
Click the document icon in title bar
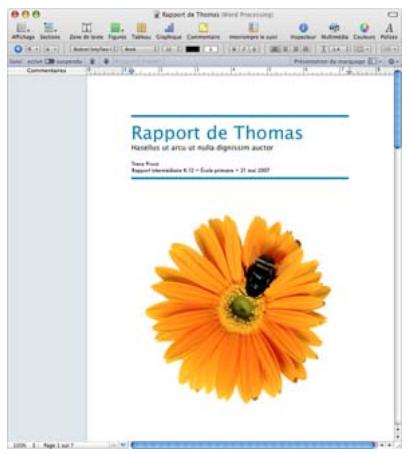[157, 15]
